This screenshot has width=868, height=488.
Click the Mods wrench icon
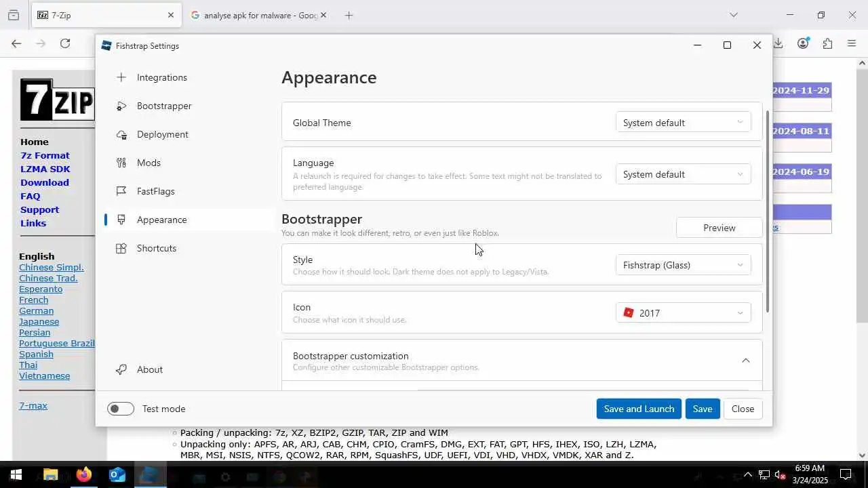121,163
